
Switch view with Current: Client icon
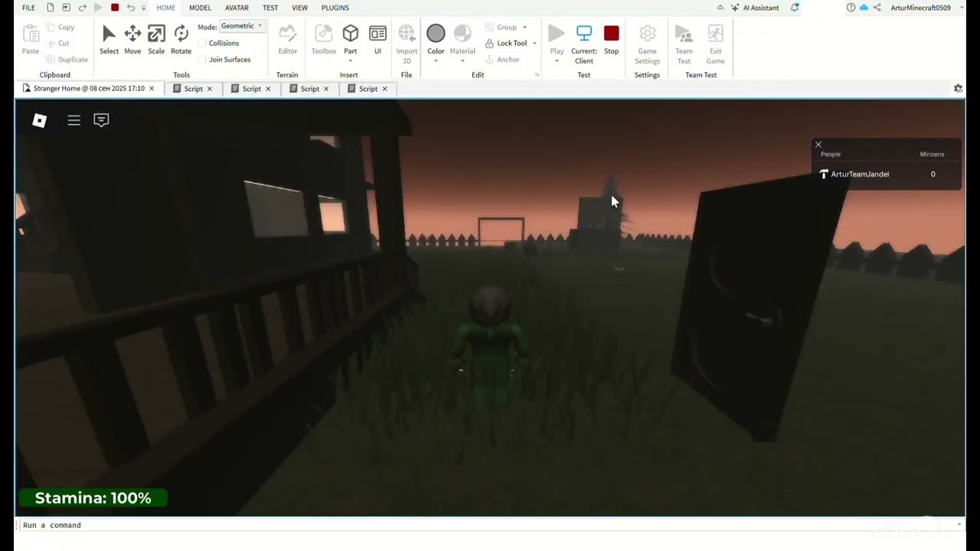(584, 33)
